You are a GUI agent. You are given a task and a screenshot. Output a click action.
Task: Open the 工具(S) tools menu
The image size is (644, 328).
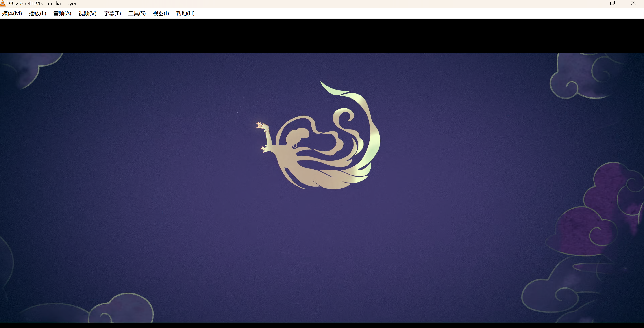[x=137, y=13]
